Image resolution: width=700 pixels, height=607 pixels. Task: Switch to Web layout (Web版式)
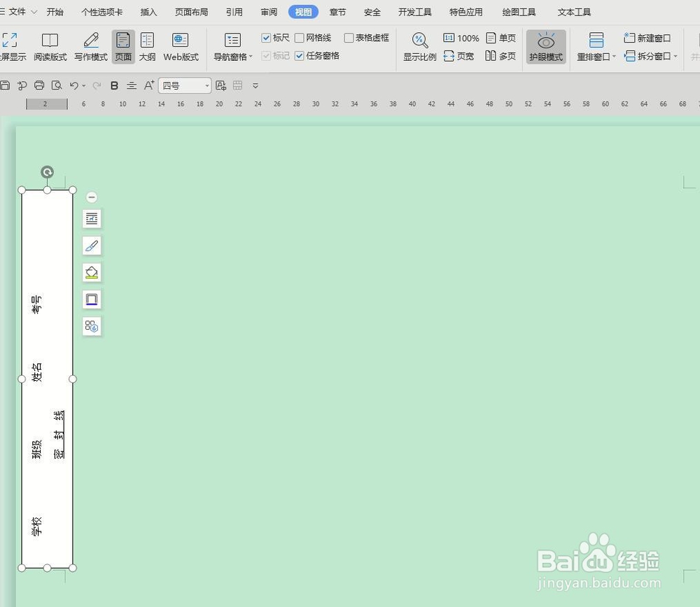point(181,47)
